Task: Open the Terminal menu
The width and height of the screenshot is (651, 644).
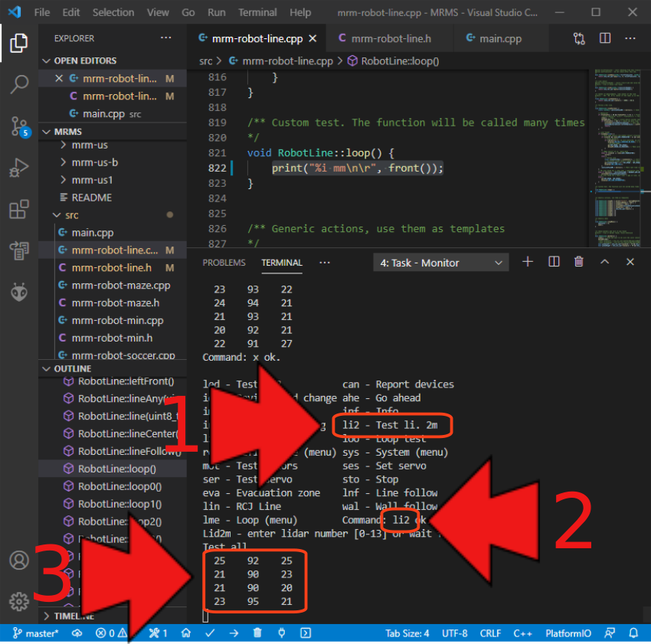Action: pyautogui.click(x=257, y=12)
